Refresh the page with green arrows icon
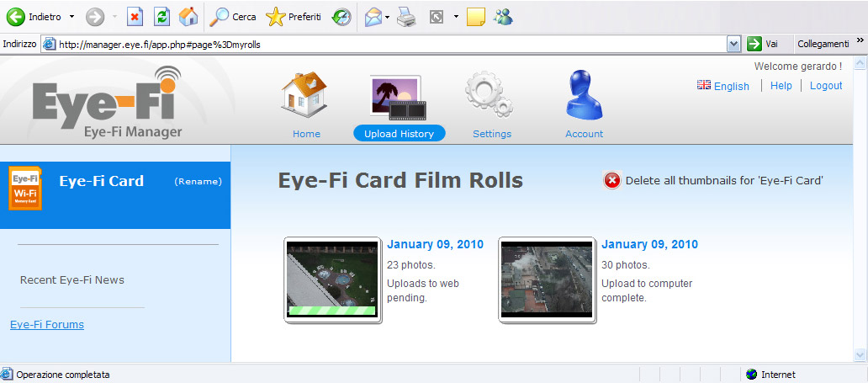This screenshot has width=868, height=383. [x=161, y=17]
